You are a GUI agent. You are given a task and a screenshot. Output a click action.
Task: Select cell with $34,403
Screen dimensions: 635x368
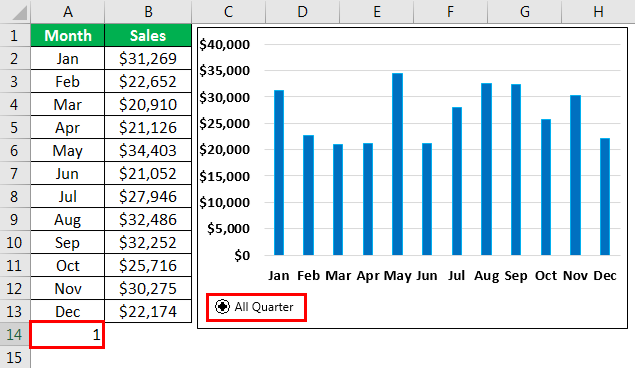tap(148, 151)
